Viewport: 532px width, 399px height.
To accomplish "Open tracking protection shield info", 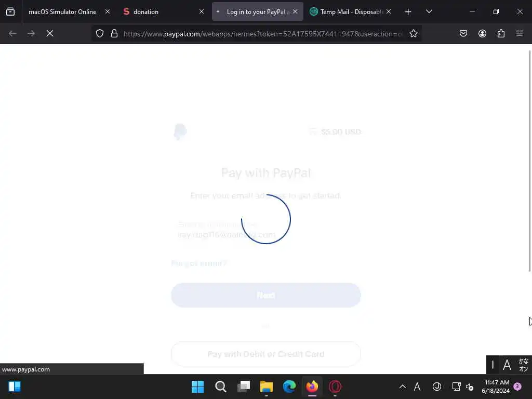I will pos(99,34).
